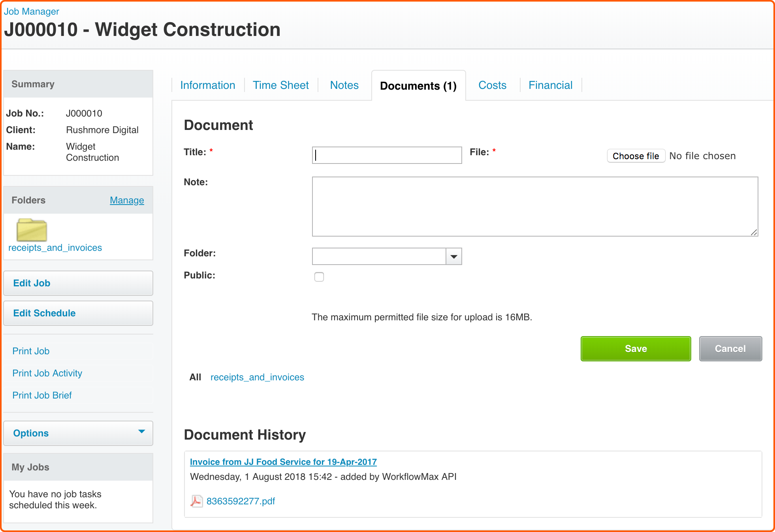Open the receipts_and_invoices folder icon
775x532 pixels.
click(32, 230)
